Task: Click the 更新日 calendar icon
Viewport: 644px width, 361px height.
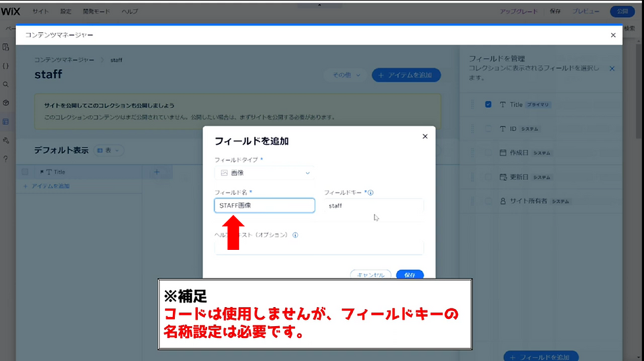Action: pyautogui.click(x=503, y=177)
